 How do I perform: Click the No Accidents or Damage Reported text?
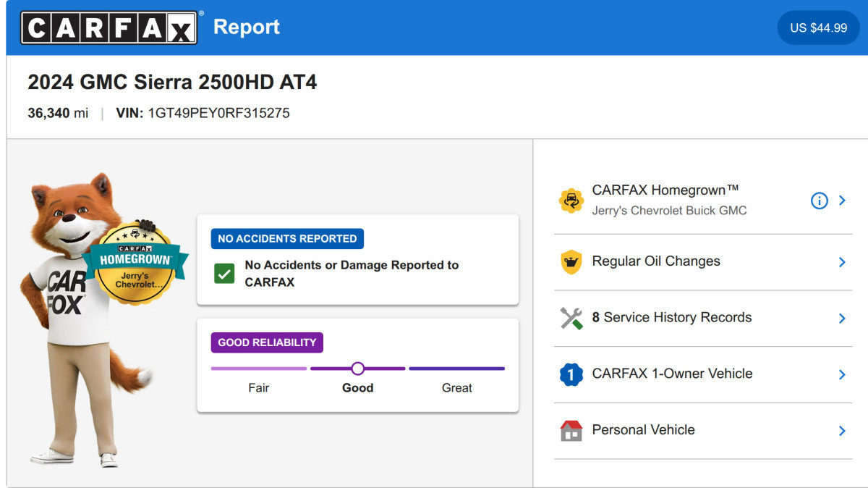tap(352, 274)
